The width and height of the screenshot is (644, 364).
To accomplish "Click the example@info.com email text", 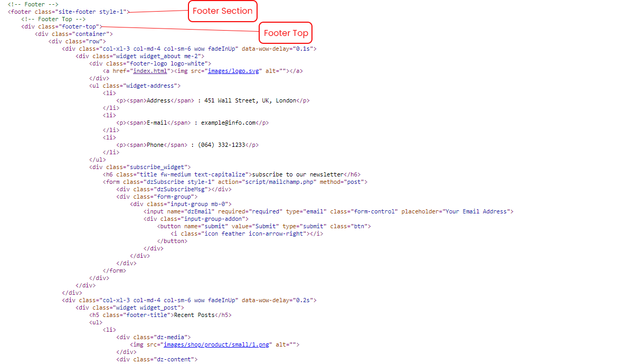I will [x=228, y=123].
